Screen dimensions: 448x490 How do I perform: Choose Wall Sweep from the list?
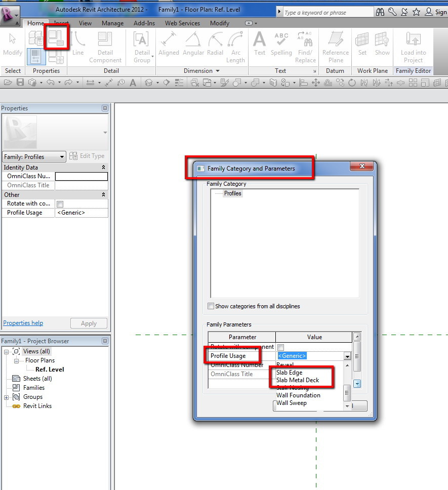pos(292,403)
